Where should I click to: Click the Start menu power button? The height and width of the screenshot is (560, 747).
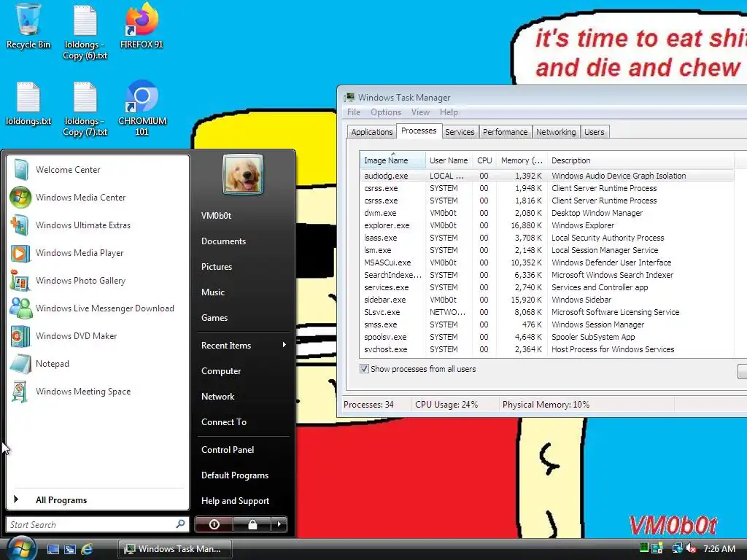[x=214, y=524]
